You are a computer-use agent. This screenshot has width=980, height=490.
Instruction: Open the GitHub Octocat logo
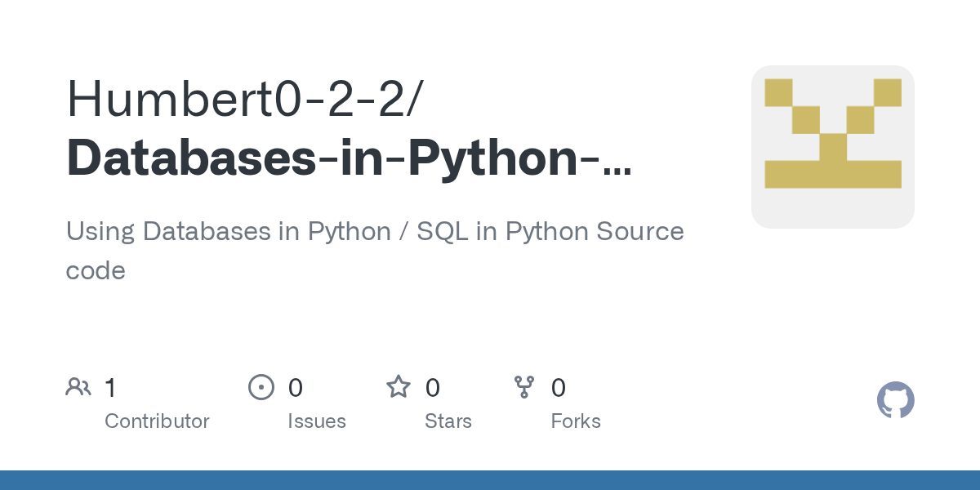(896, 400)
